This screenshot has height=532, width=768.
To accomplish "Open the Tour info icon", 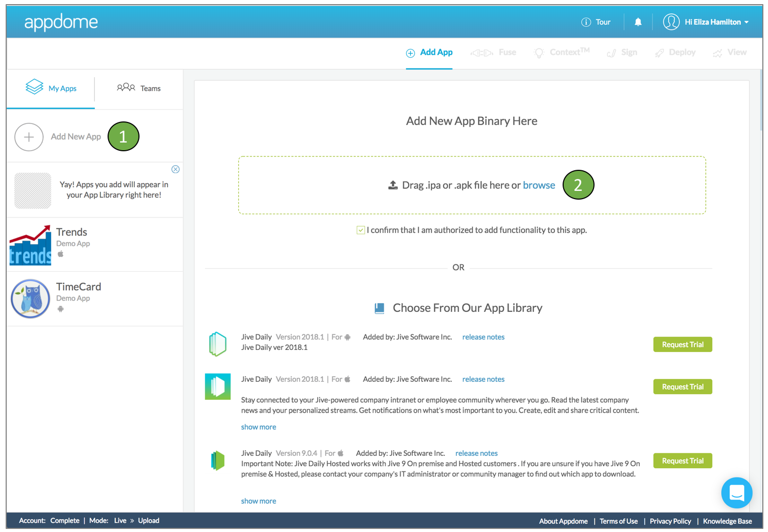I will tap(586, 22).
